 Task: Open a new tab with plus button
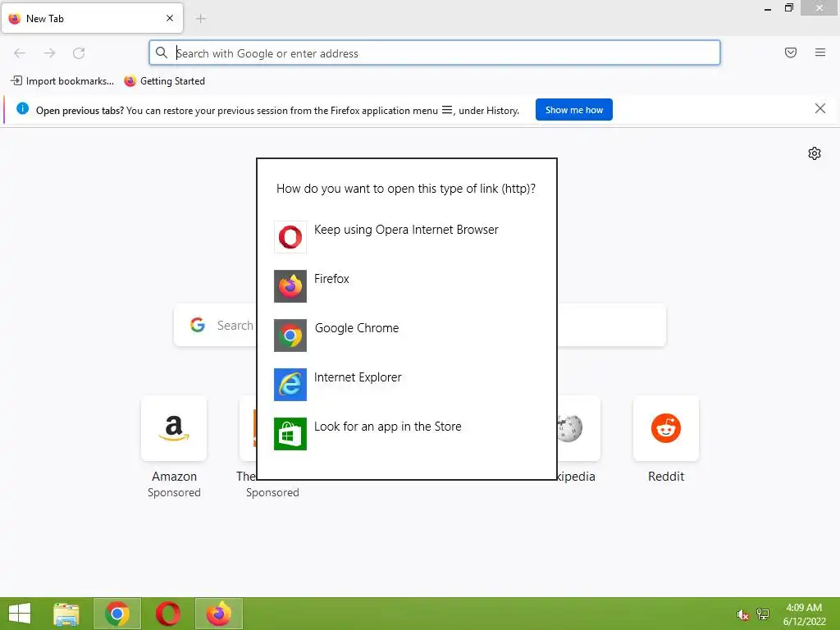pos(201,19)
